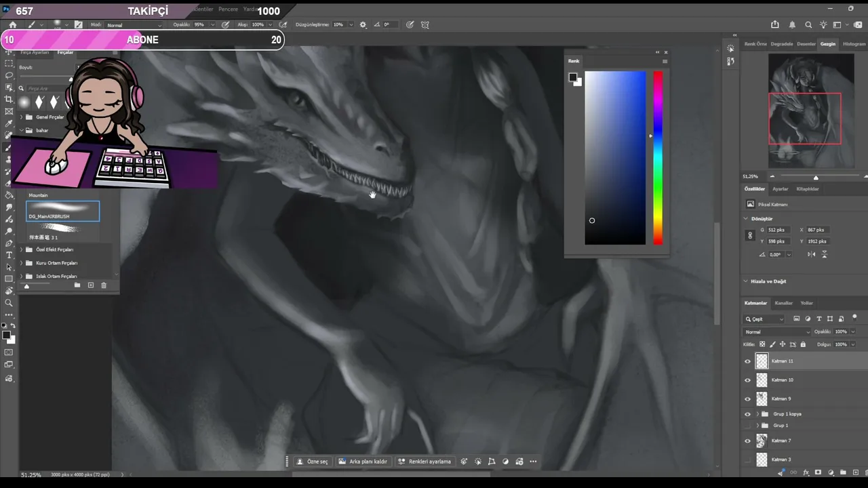Image resolution: width=868 pixels, height=488 pixels.
Task: Switch to the Ayarlar tab
Action: pyautogui.click(x=781, y=189)
